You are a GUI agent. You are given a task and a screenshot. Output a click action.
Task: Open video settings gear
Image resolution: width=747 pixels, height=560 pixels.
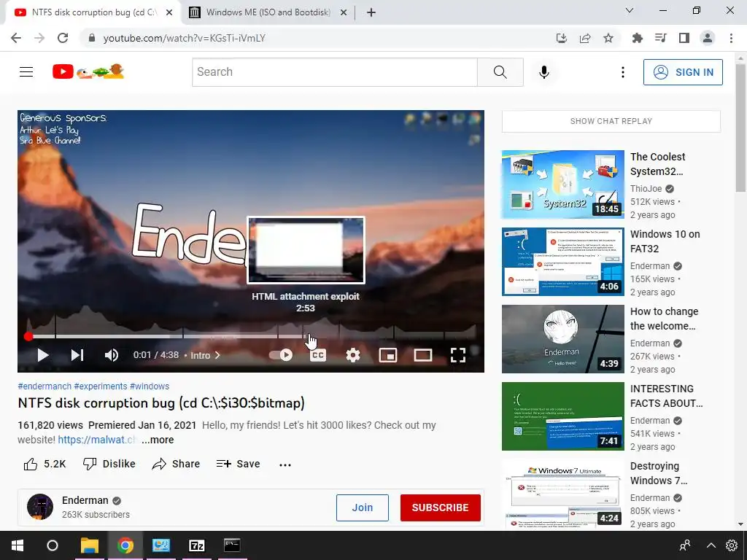[353, 355]
